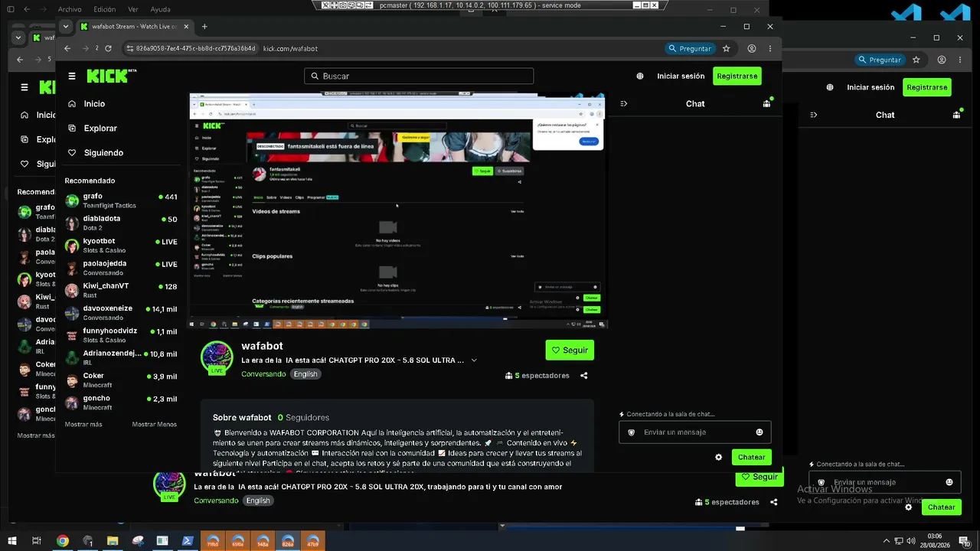Click the language globe icon in front window
The height and width of the screenshot is (551, 980).
click(x=640, y=76)
